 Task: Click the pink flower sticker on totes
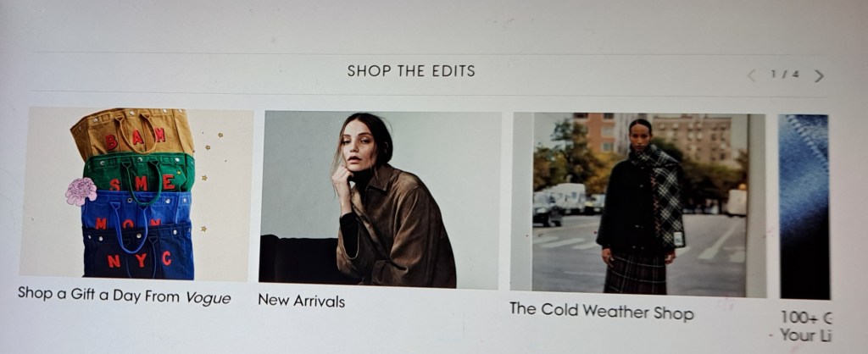pos(81,191)
